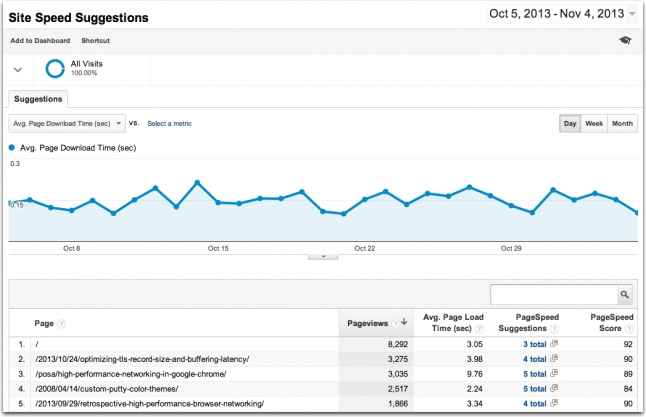
Task: Click into the table search field
Action: tap(554, 295)
